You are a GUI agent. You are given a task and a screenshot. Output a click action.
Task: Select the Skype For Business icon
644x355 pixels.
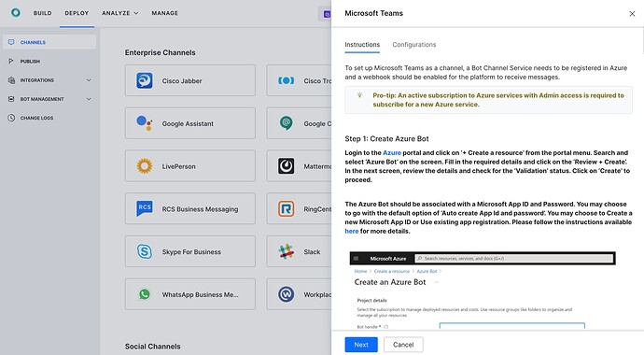pos(144,251)
